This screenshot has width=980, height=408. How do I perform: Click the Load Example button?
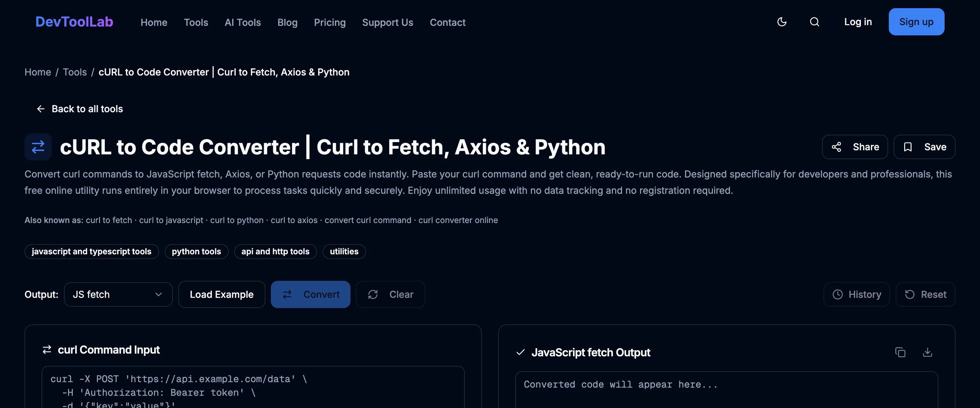coord(222,294)
